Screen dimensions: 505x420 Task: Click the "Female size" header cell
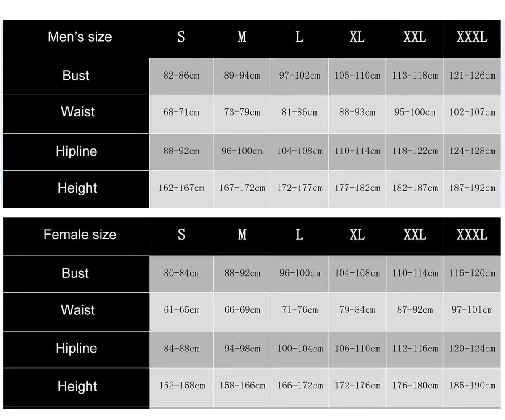[x=80, y=235]
